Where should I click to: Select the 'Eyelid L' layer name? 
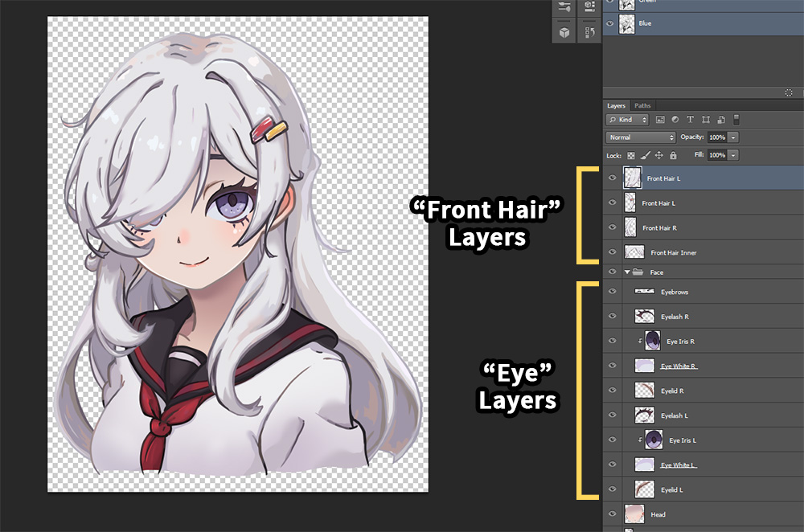click(x=671, y=489)
